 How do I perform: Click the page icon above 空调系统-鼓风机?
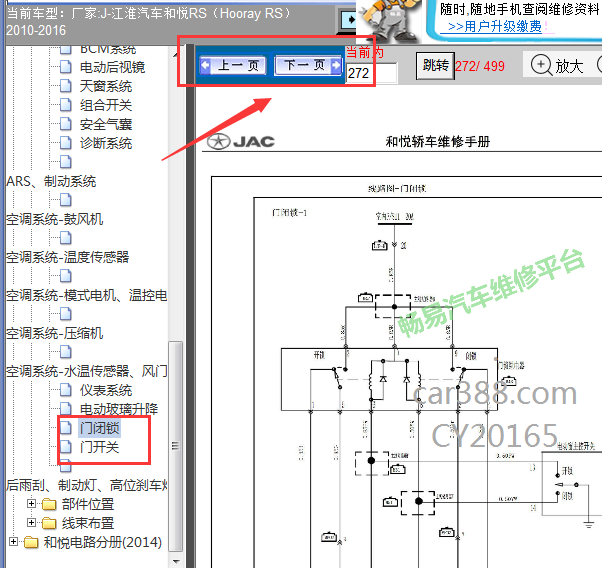66,200
